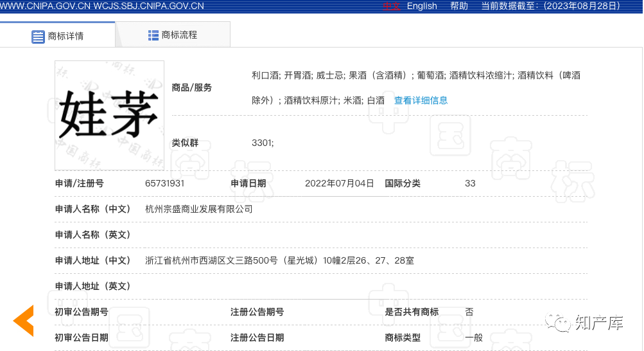Switch to the 商标流程 tab
The image size is (644, 351).
173,35
